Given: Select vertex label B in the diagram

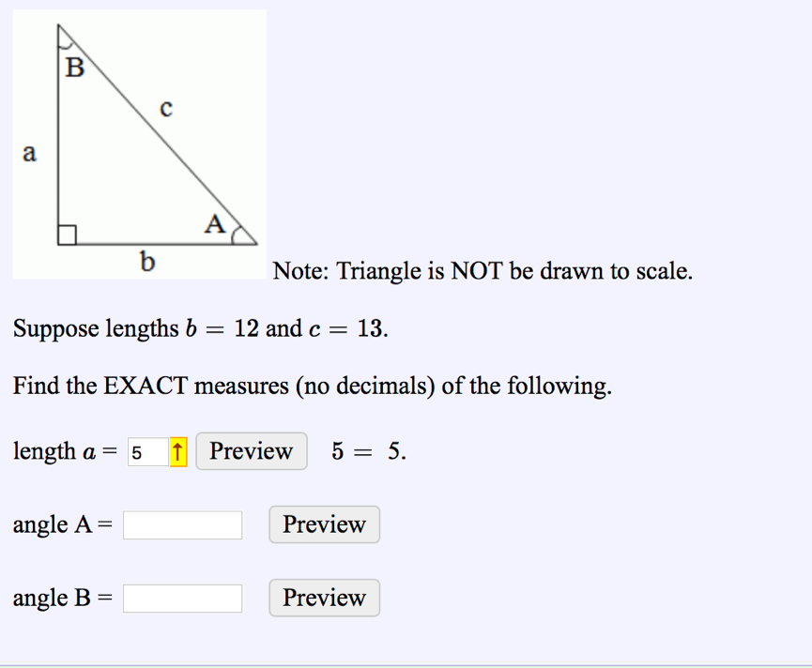Looking at the screenshot, I should click(x=74, y=67).
